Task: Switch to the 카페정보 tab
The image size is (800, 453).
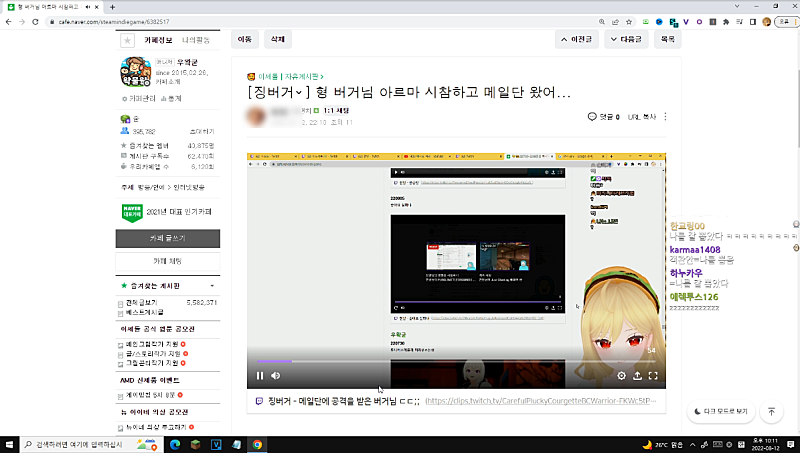Action: coord(160,40)
